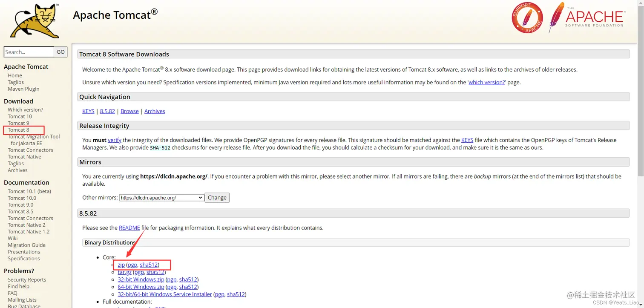Image resolution: width=644 pixels, height=308 pixels.
Task: Open the Which version? sidebar link
Action: (x=25, y=109)
